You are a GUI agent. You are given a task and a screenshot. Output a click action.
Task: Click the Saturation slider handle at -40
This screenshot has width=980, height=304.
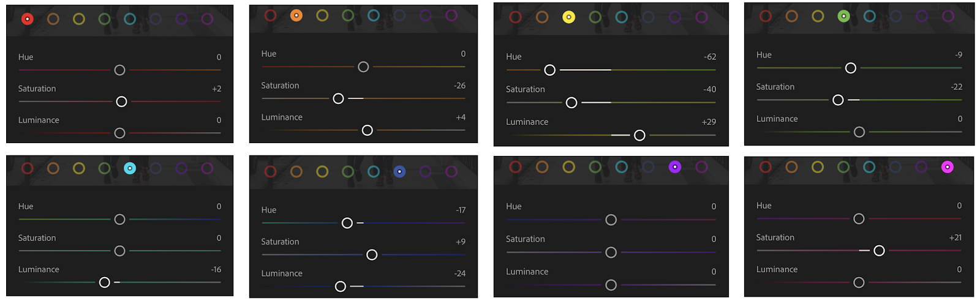point(571,102)
